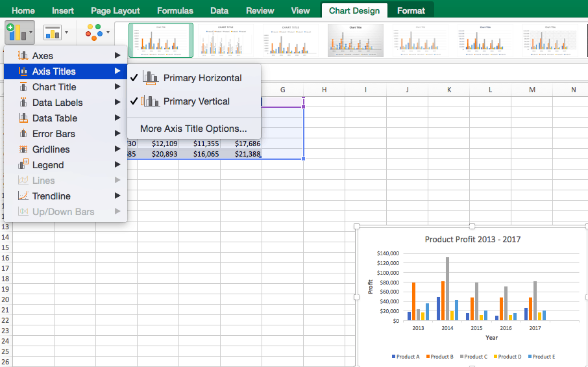Switch to the View tab

click(300, 10)
